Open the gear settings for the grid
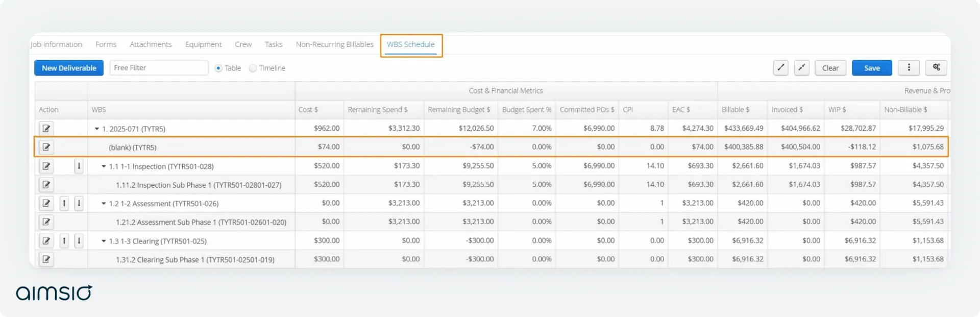 pyautogui.click(x=936, y=68)
